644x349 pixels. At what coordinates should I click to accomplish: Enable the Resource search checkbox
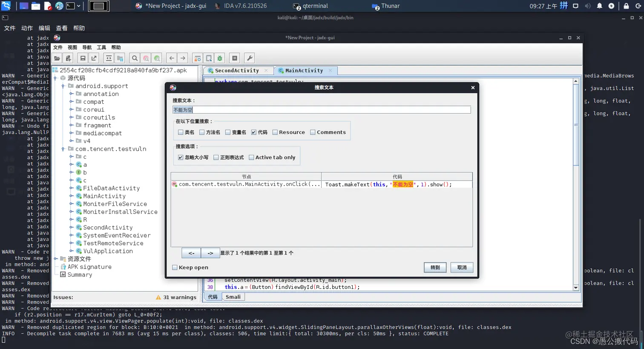pos(275,132)
